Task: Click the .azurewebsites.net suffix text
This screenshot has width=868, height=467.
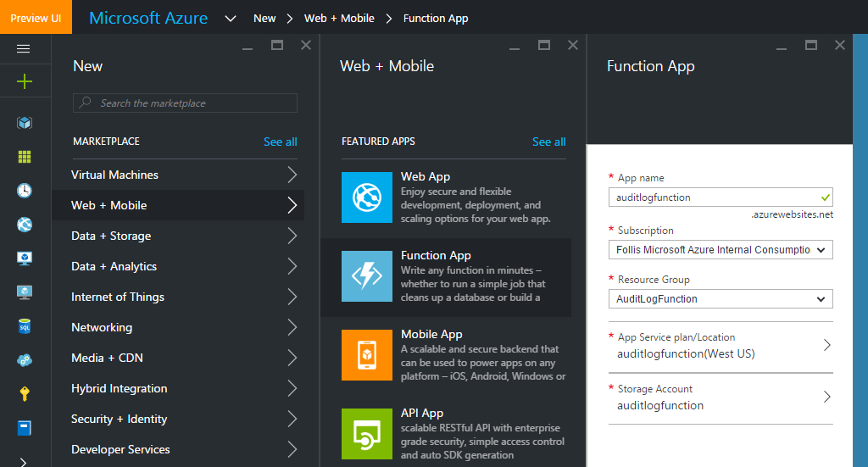Action: point(793,214)
